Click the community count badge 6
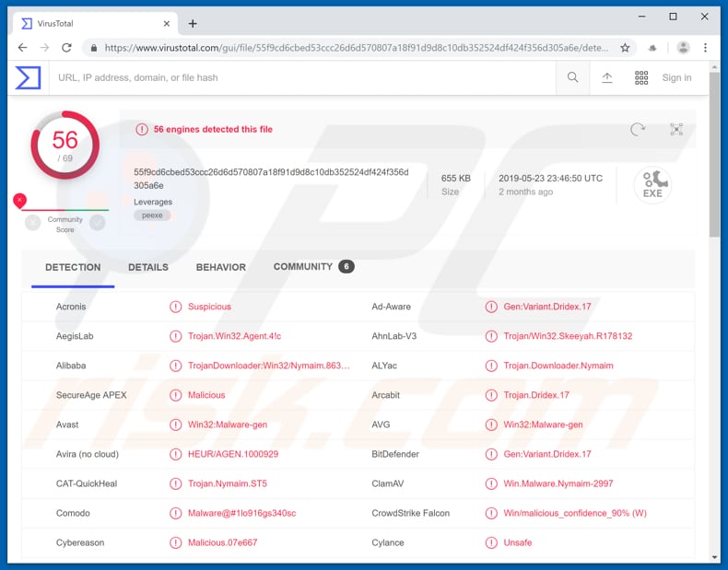The image size is (728, 570). pyautogui.click(x=346, y=267)
